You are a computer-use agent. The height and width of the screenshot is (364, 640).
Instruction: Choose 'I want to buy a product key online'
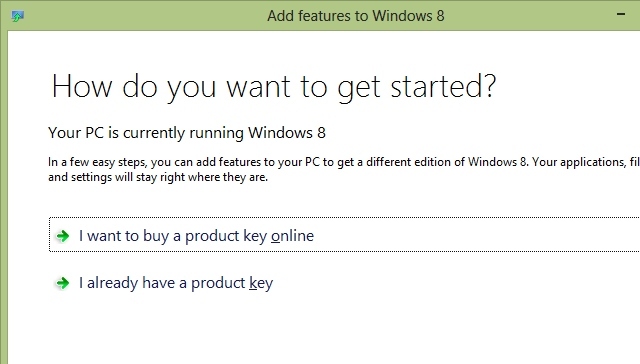(x=344, y=235)
